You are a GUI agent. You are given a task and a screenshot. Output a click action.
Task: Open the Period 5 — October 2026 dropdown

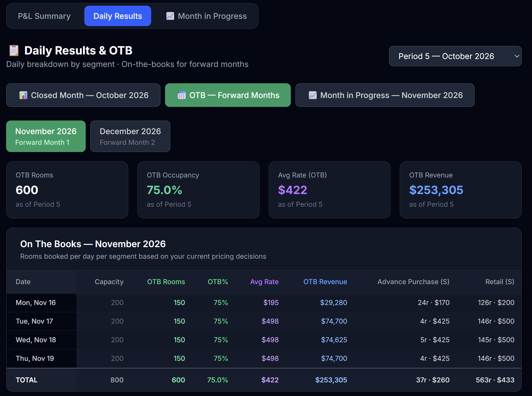455,56
